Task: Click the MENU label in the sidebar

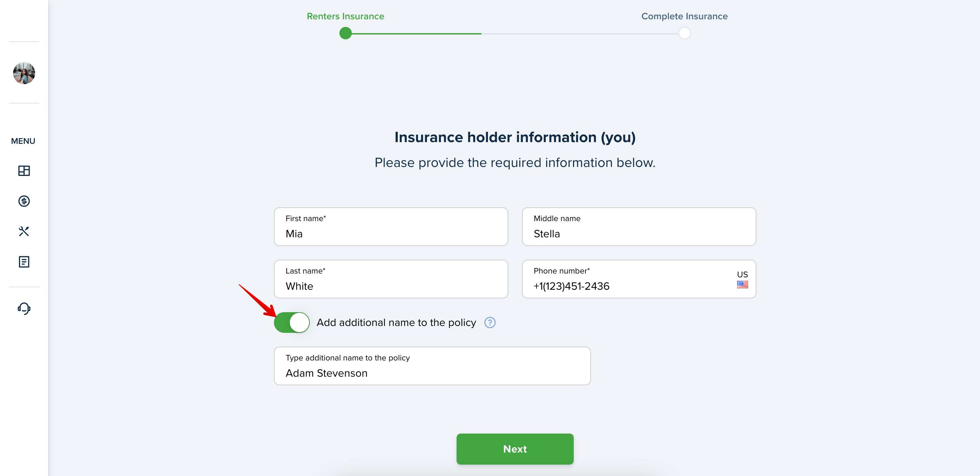Action: [x=23, y=141]
